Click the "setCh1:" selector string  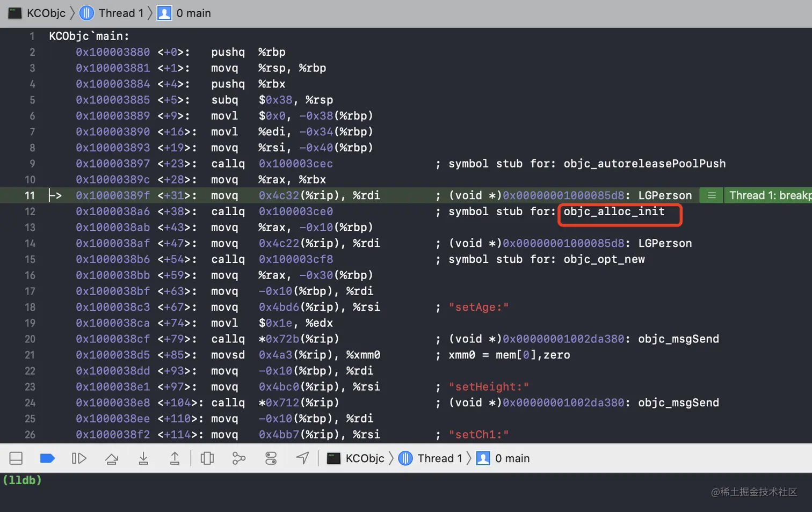tap(479, 434)
